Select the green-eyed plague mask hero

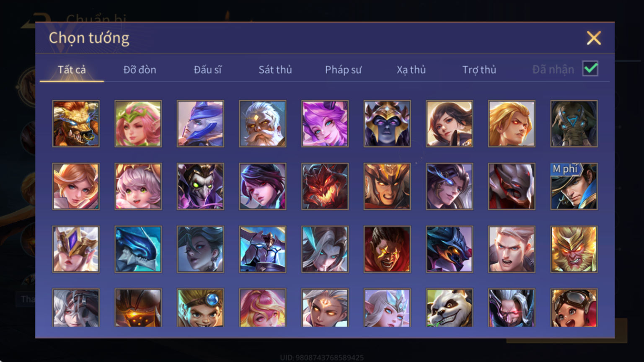click(200, 186)
